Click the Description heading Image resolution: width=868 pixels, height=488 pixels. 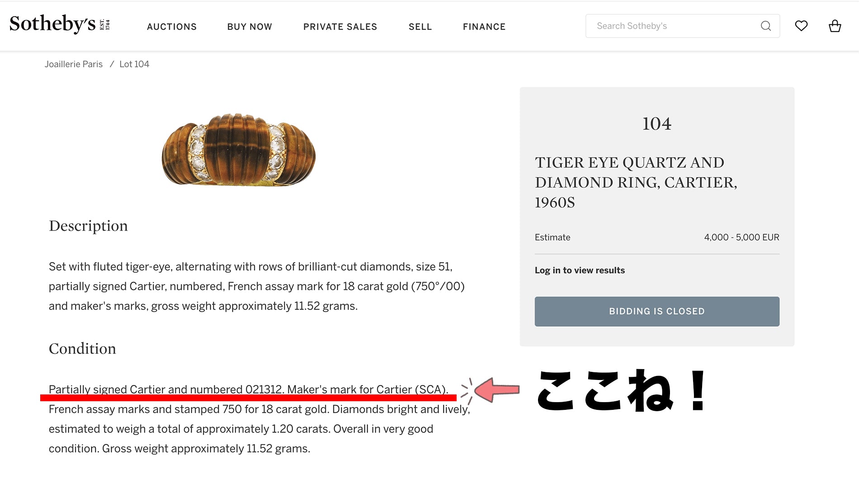88,226
